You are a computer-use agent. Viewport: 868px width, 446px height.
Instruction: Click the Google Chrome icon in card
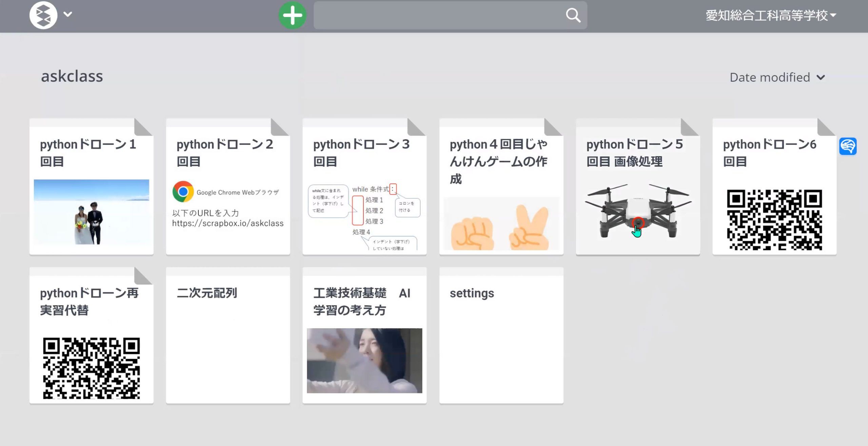[183, 192]
